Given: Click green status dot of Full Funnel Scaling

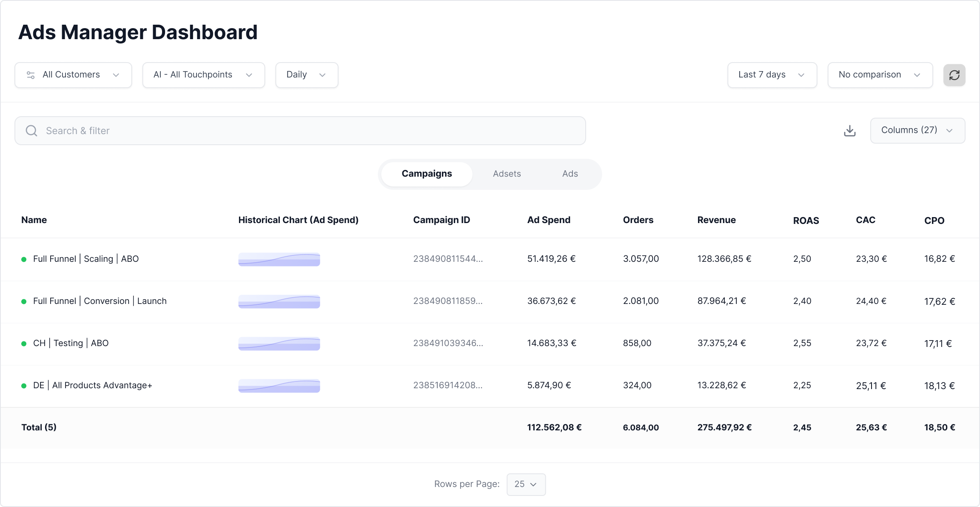Looking at the screenshot, I should point(24,259).
